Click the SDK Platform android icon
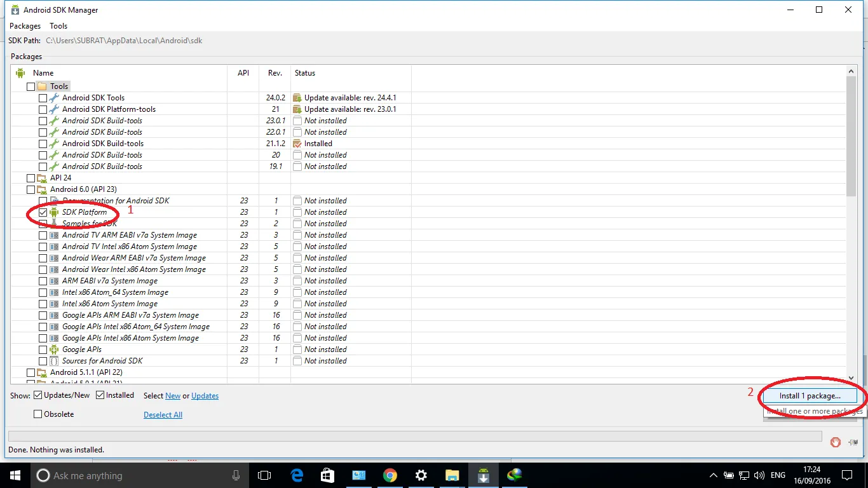Image resolution: width=868 pixels, height=488 pixels. click(x=54, y=212)
